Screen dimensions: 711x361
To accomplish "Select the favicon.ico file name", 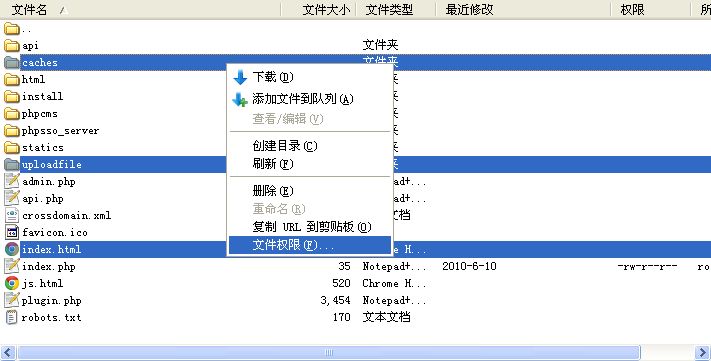I will click(55, 232).
